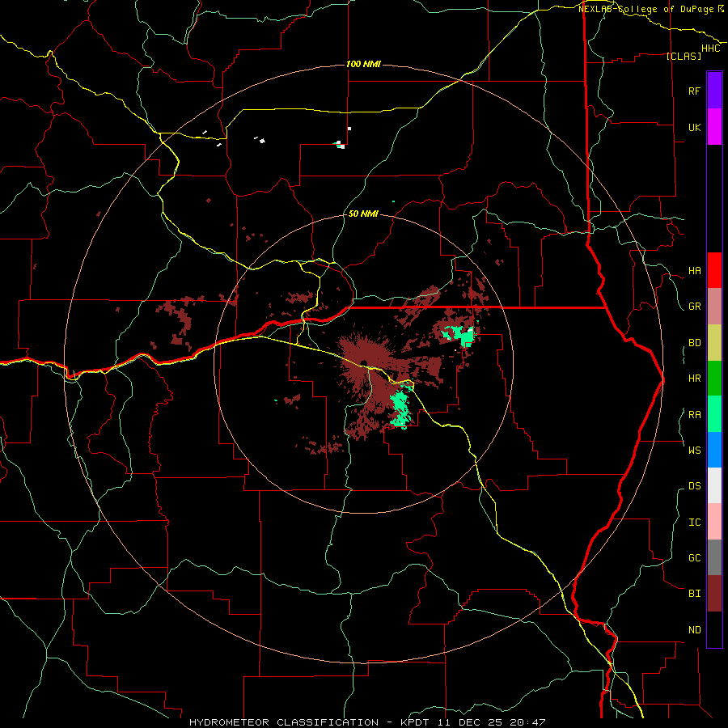The image size is (728, 728).
Task: Click the RF legend label
Action: click(x=694, y=91)
